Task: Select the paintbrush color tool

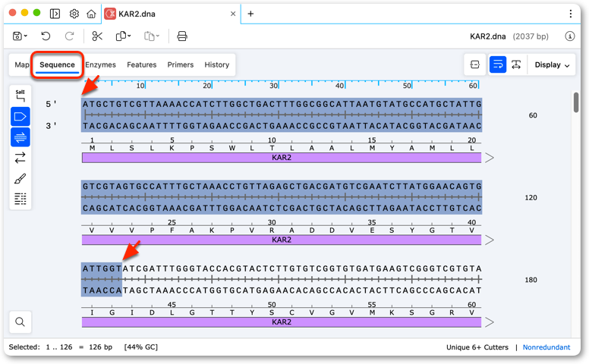Action: (20, 178)
